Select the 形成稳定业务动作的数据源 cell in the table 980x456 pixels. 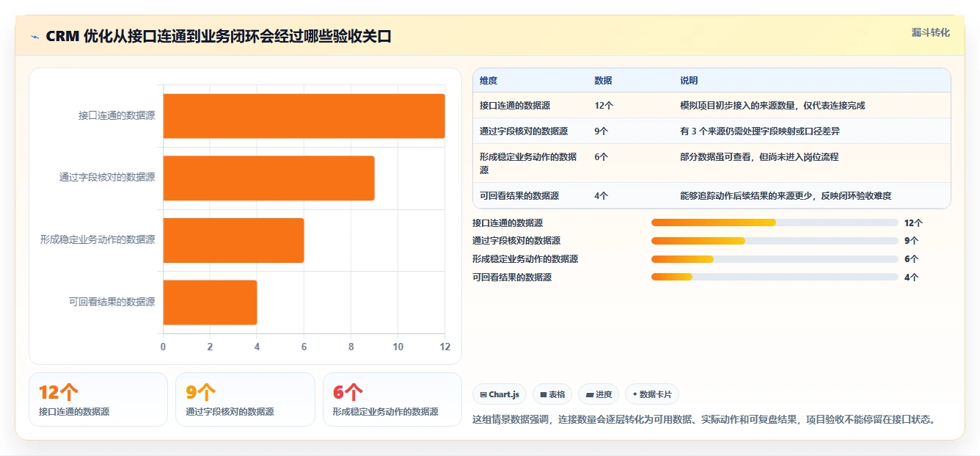pos(528,163)
